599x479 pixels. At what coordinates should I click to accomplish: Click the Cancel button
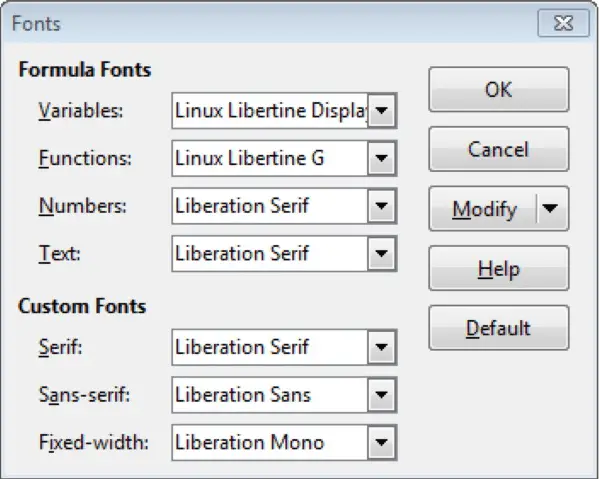[499, 149]
